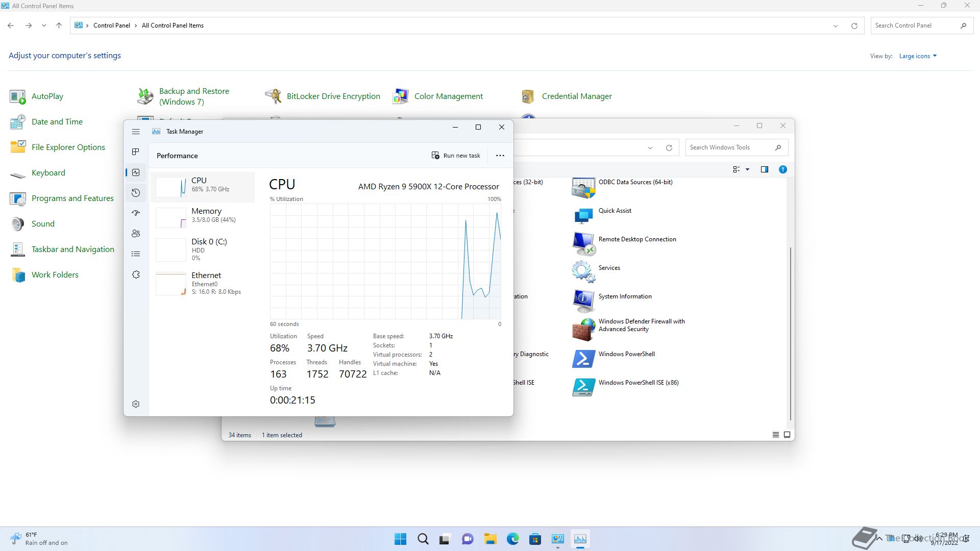This screenshot has height=551, width=980.
Task: Go back in Control Panel
Action: point(11,26)
